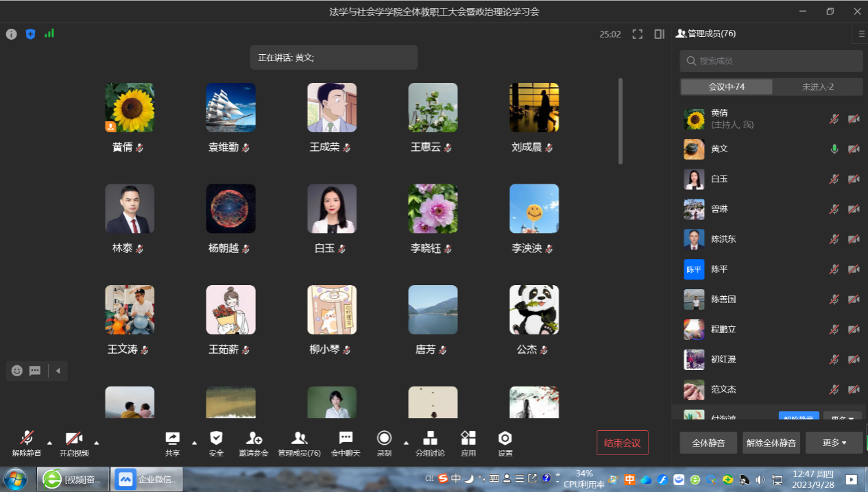Open the emoji reactions smiley icon
Viewport: 868px width, 492px height.
(17, 371)
